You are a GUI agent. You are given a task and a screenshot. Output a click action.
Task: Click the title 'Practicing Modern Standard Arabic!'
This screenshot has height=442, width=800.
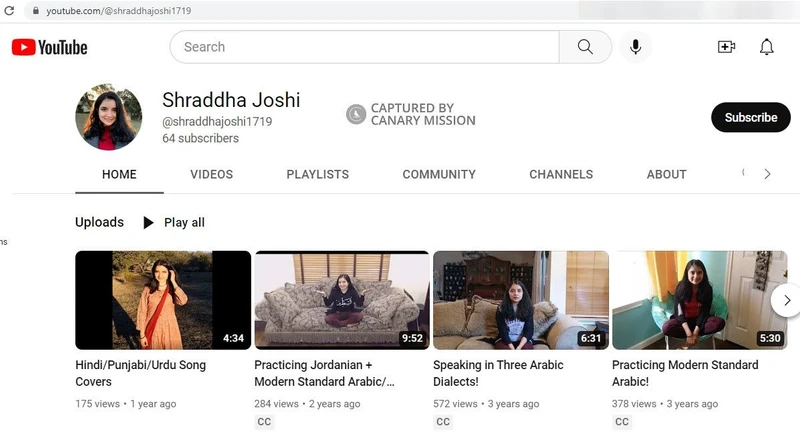coord(685,373)
